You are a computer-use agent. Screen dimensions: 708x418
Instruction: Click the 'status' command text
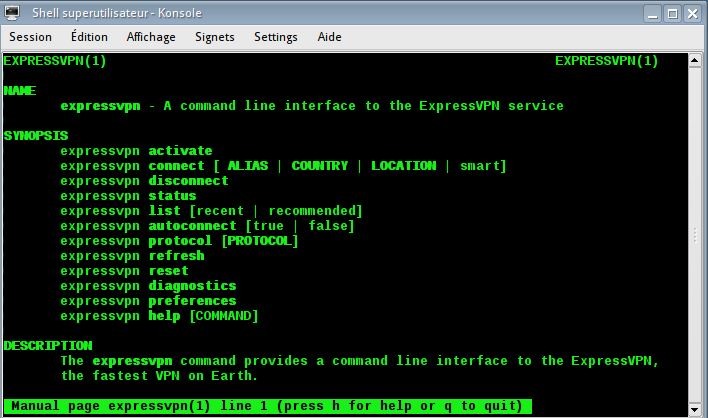[172, 196]
